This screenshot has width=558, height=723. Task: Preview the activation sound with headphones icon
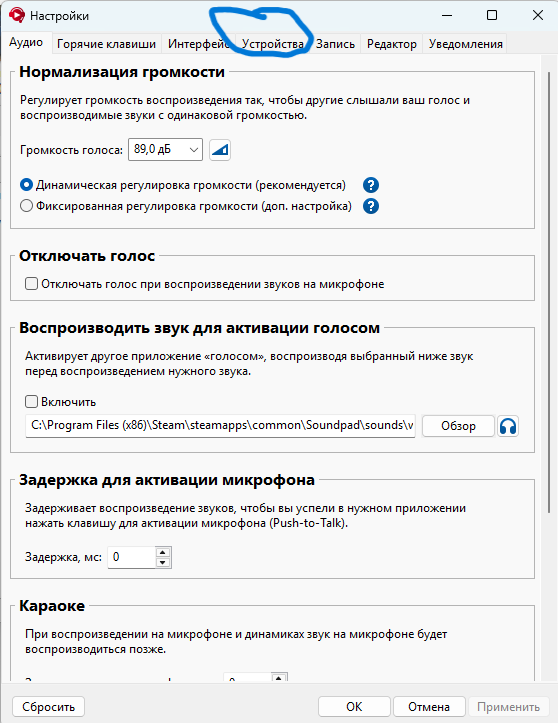click(508, 426)
